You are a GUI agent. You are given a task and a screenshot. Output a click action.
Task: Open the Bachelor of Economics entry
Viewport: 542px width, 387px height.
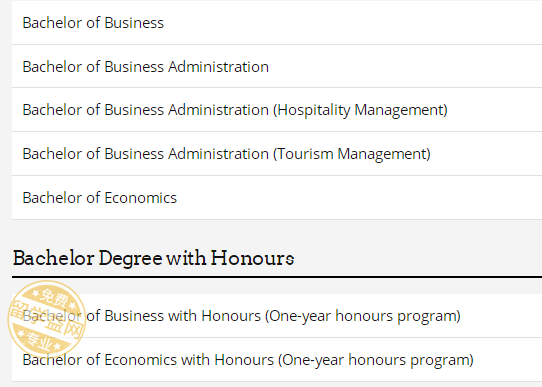tap(100, 198)
